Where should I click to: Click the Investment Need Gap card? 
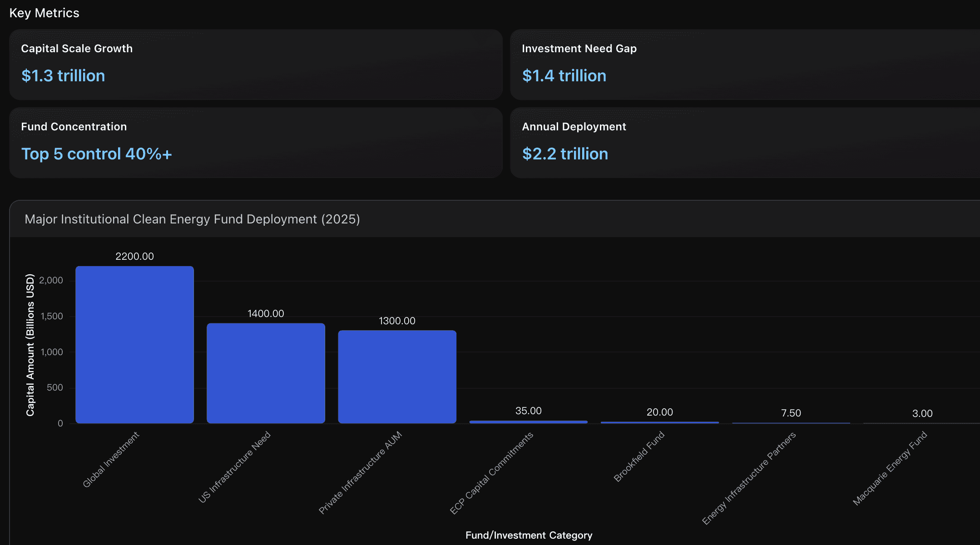745,64
